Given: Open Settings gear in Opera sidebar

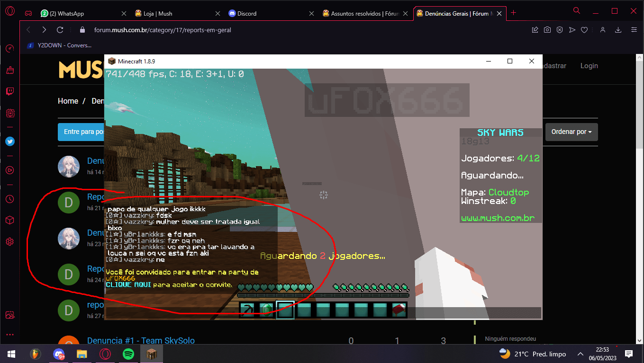Looking at the screenshot, I should pos(9,242).
